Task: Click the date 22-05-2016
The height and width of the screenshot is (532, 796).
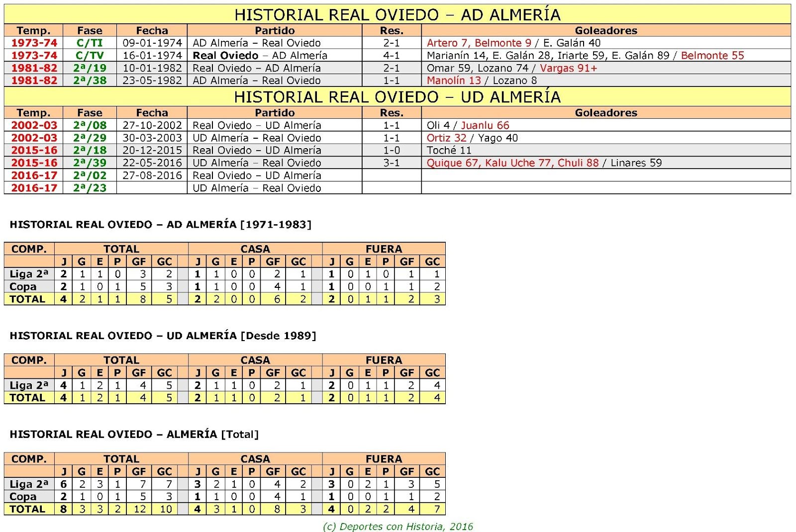Action: pyautogui.click(x=152, y=163)
